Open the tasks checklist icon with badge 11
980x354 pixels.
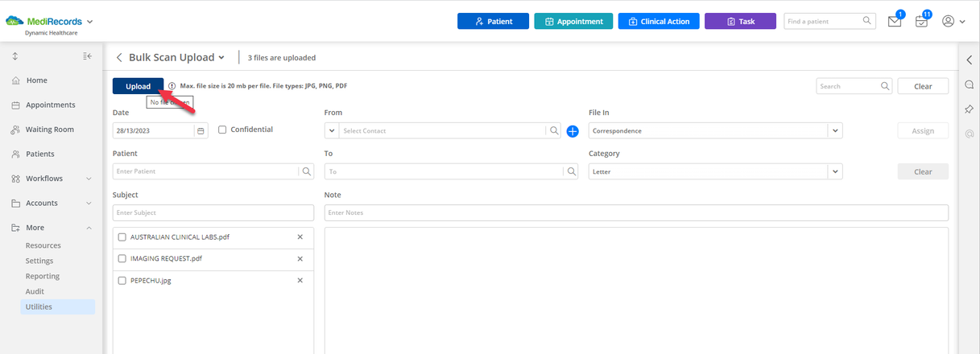[x=921, y=22]
